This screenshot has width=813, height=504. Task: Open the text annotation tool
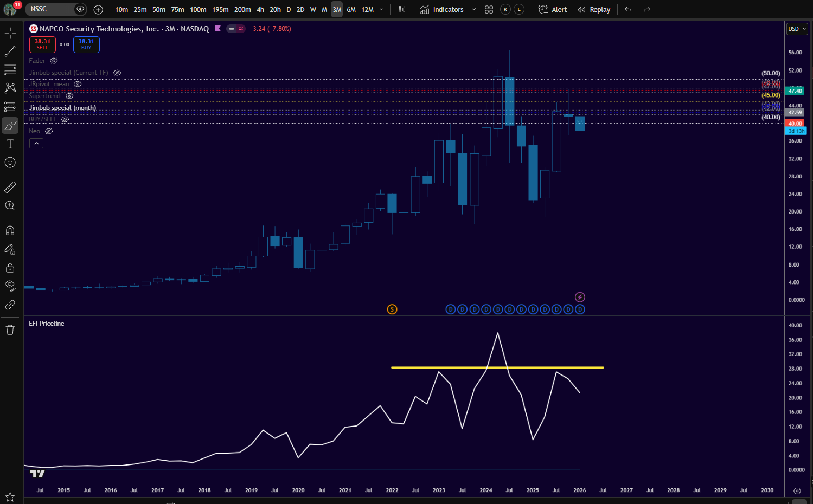pos(10,144)
